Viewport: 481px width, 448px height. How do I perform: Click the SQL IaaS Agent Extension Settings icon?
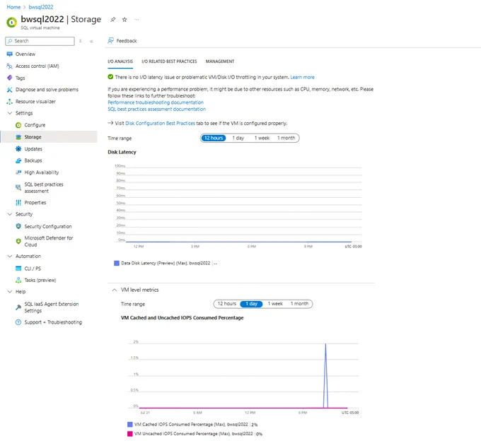(18, 307)
